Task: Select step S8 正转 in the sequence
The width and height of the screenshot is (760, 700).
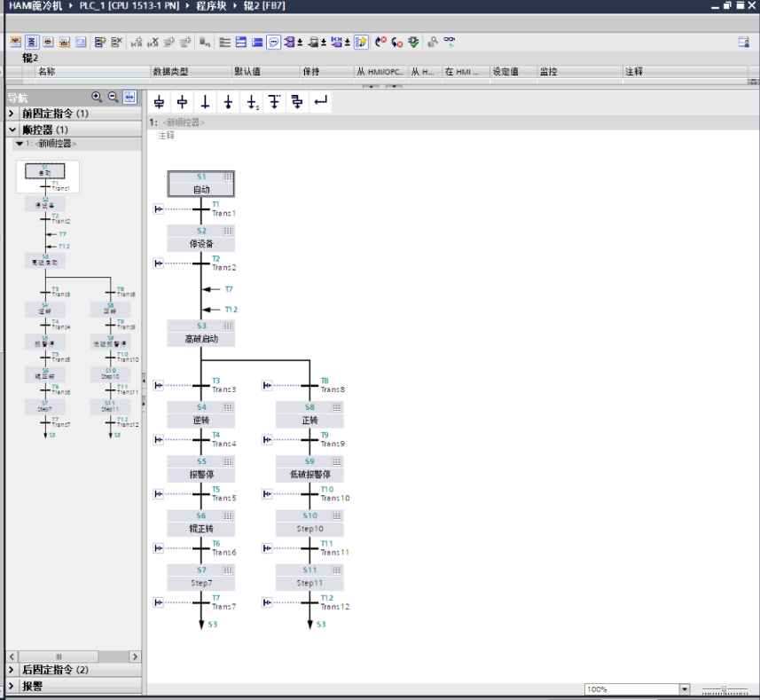Action: (309, 414)
